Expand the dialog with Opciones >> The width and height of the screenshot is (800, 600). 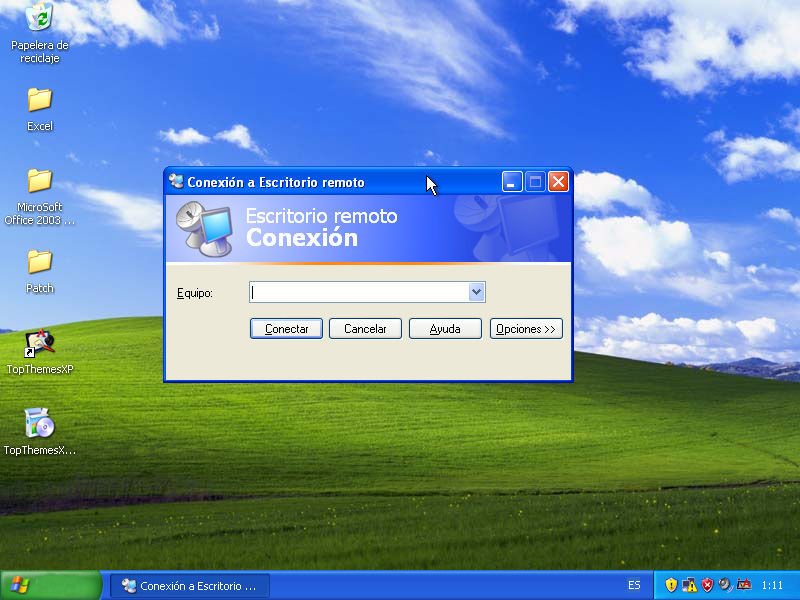[526, 329]
